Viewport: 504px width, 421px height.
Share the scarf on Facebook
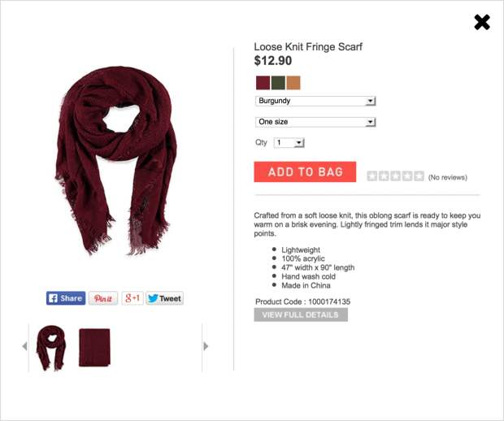pos(66,298)
